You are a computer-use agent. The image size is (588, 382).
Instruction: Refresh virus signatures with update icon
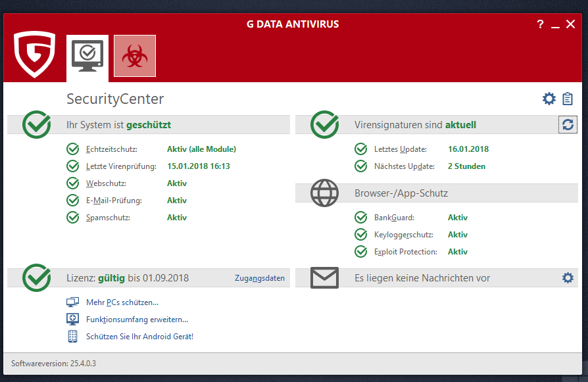568,125
